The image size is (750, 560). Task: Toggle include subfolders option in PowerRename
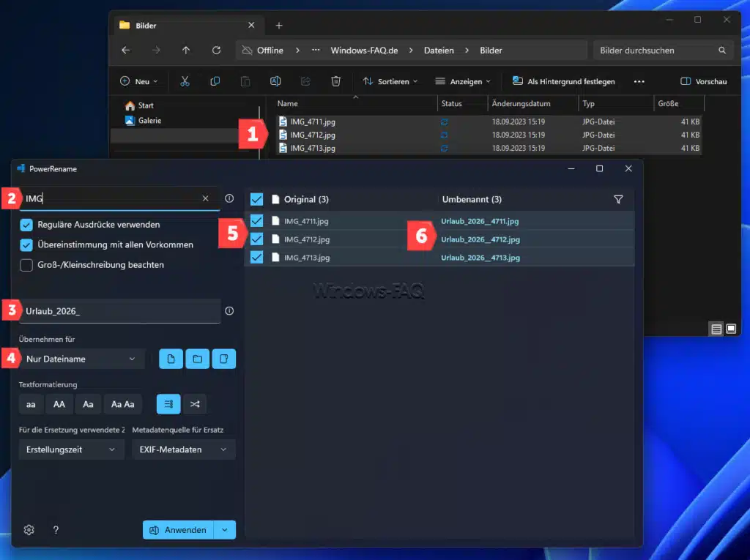tap(224, 359)
